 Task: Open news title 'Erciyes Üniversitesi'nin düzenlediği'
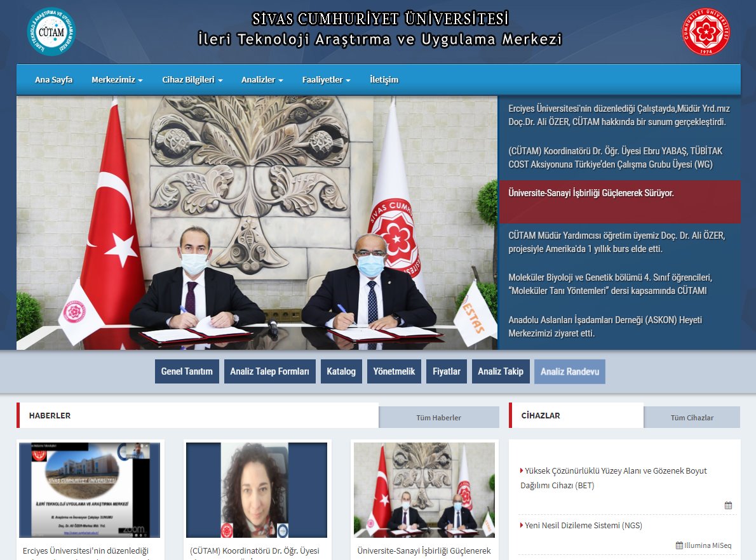(86, 551)
